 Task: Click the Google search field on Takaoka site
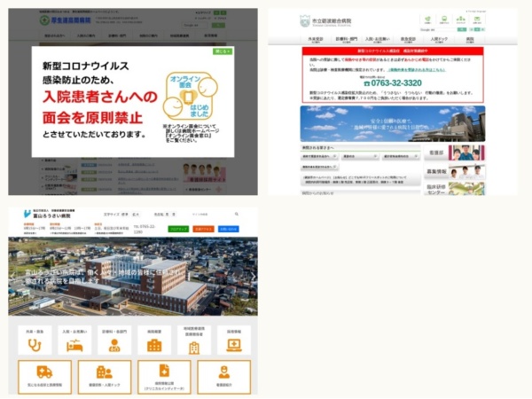point(196,26)
